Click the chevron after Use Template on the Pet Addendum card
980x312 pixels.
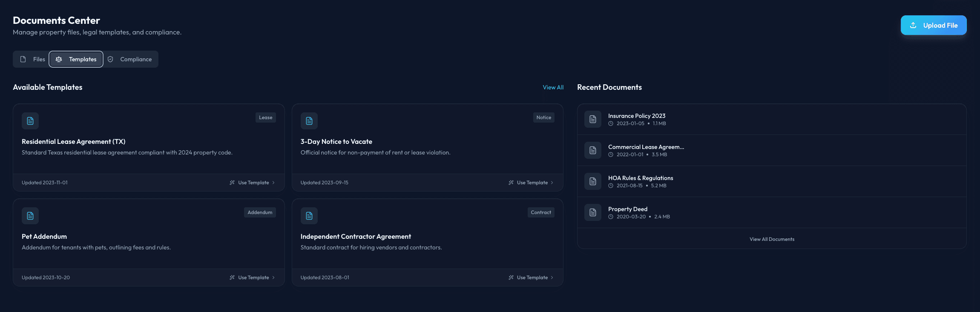coord(273,278)
